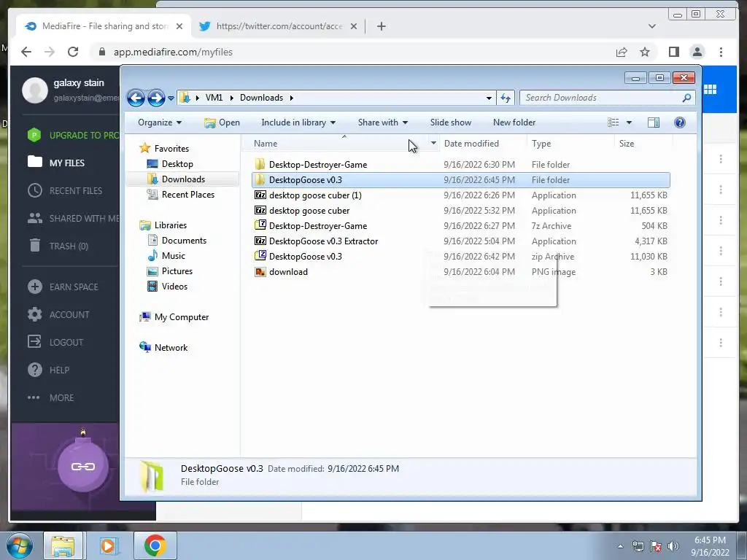This screenshot has height=560, width=747.
Task: Select desktop goose cuber (1) application
Action: tap(461, 195)
